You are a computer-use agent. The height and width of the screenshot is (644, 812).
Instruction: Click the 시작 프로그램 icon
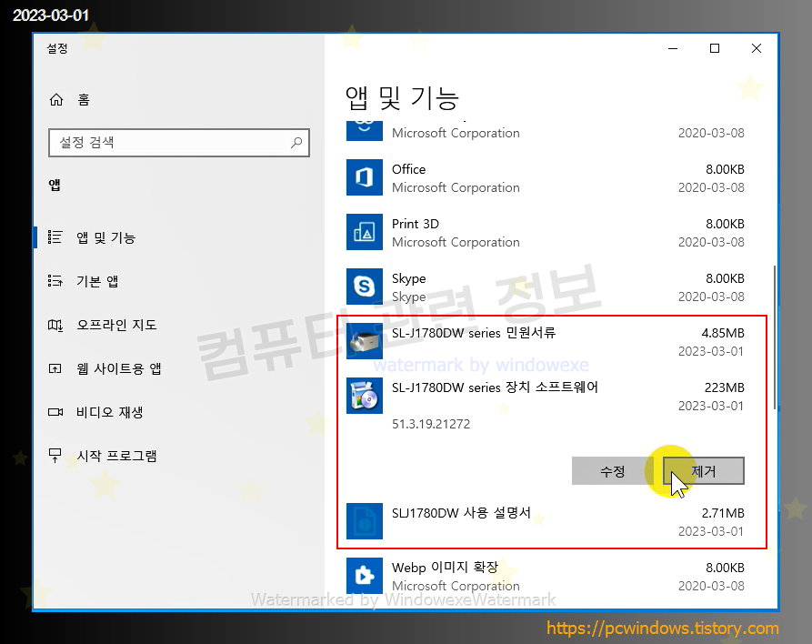click(55, 456)
